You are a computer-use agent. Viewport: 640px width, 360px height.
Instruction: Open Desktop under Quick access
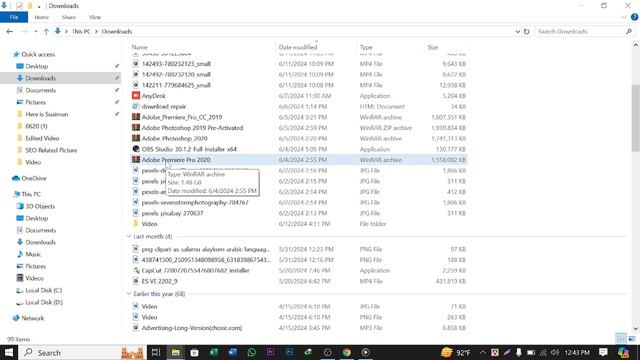[x=36, y=66]
